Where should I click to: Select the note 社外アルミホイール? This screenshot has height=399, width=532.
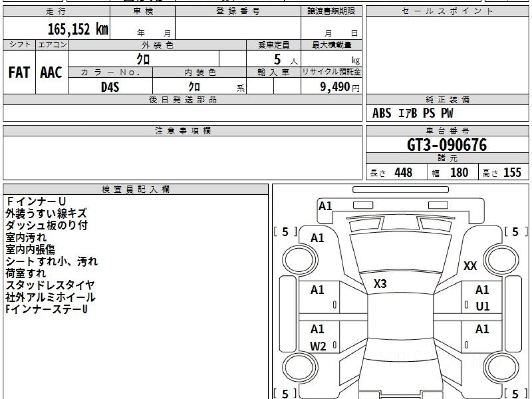pyautogui.click(x=51, y=297)
